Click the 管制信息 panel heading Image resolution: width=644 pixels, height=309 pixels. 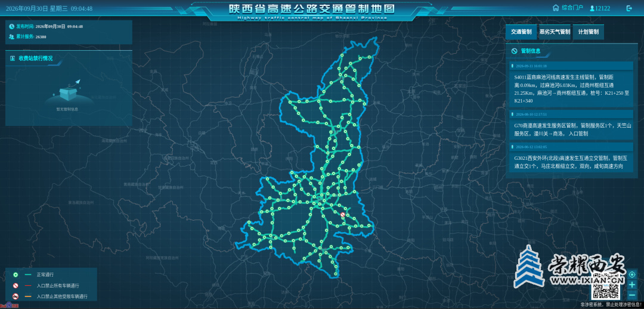(531, 51)
